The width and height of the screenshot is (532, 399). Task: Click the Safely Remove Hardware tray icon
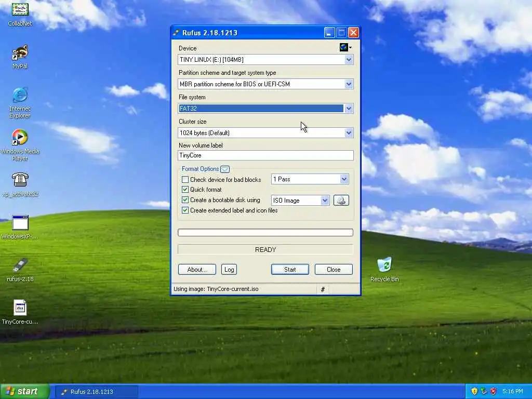[484, 391]
